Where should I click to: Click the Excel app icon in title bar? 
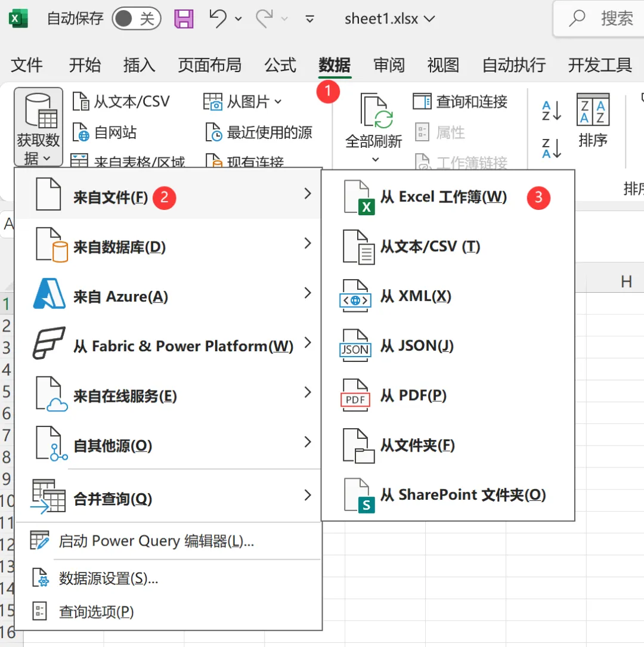click(x=18, y=18)
